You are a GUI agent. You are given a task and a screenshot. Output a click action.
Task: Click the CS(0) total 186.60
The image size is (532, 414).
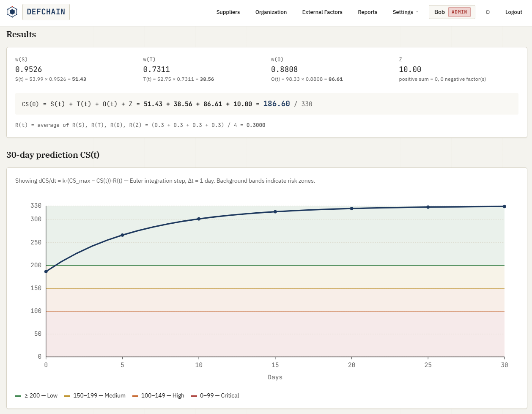point(277,104)
